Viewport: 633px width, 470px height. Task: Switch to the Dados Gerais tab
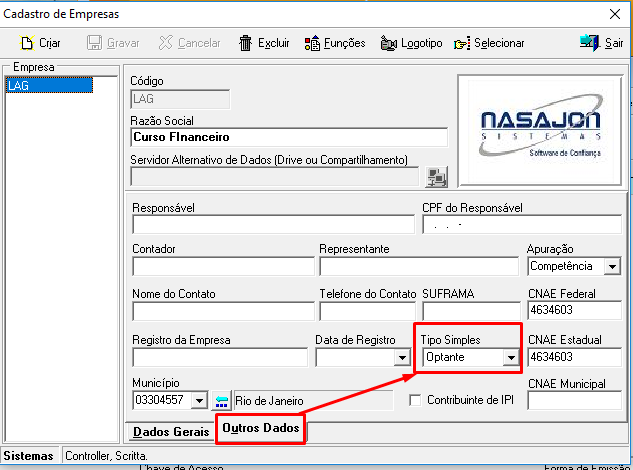tap(170, 431)
